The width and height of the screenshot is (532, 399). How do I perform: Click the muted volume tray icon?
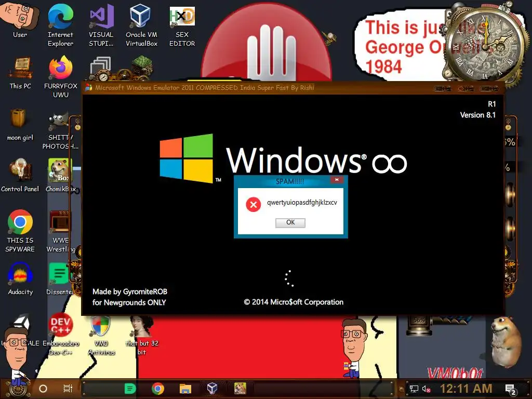(427, 389)
